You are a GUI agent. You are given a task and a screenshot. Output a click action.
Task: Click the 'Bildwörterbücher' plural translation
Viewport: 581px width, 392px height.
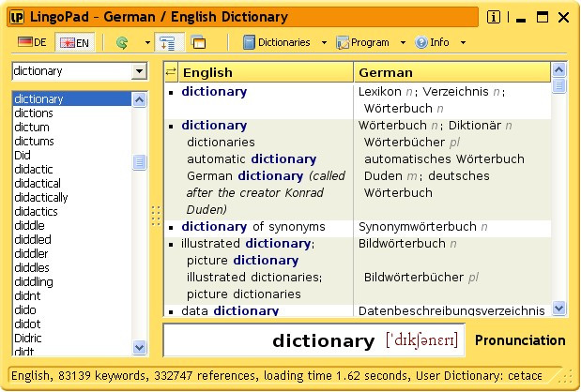[x=414, y=278]
